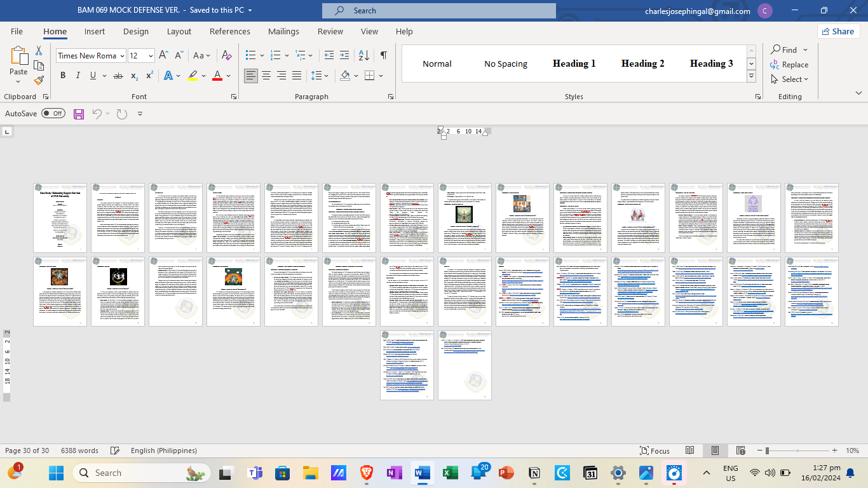Show paragraph marks with the pilcrow icon
868x488 pixels.
(383, 55)
